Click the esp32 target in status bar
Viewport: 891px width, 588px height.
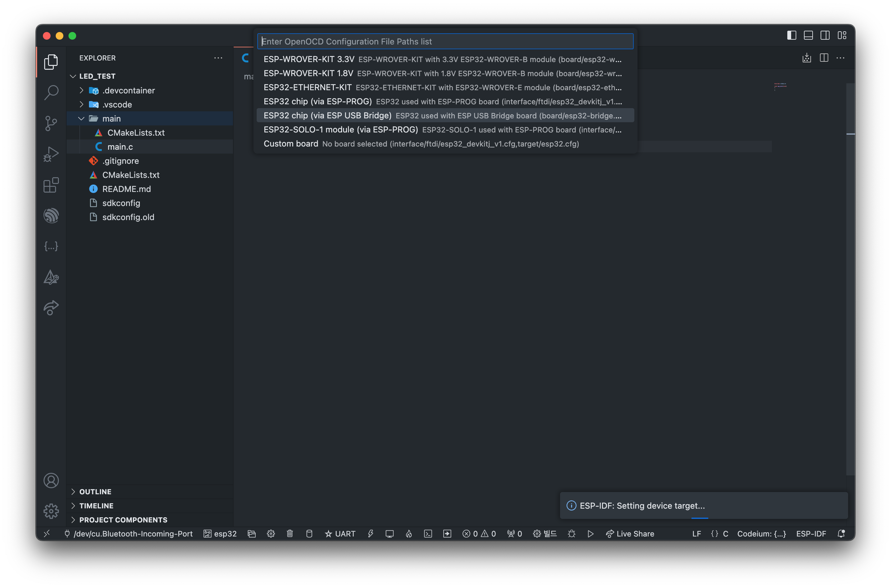coord(220,534)
